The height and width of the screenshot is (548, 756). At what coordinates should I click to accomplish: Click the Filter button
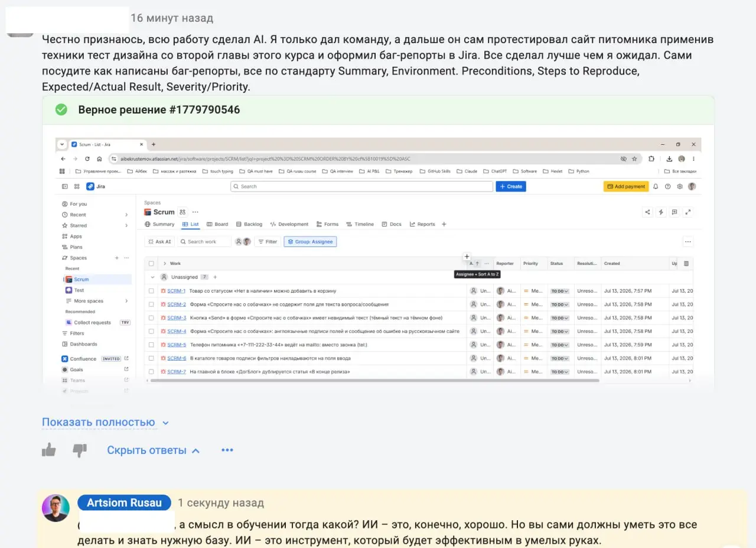click(268, 242)
